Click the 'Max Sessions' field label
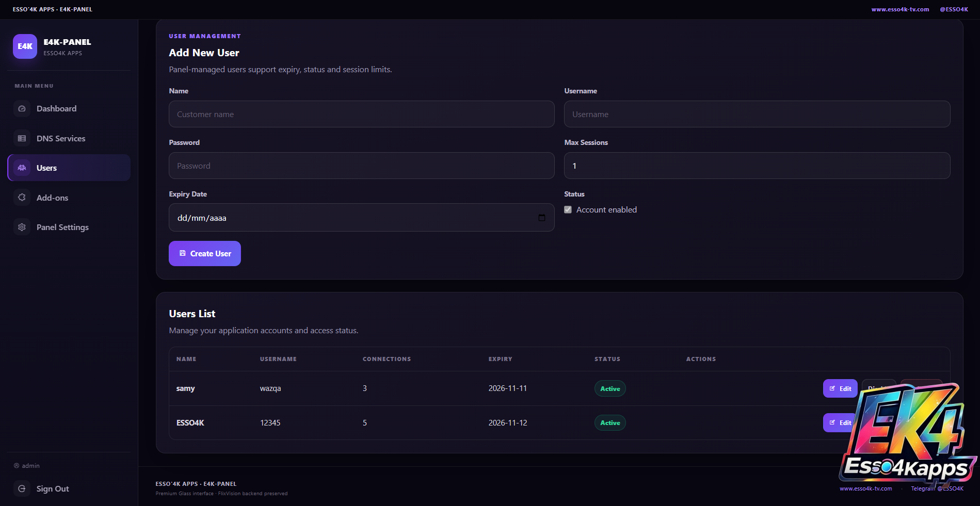The width and height of the screenshot is (980, 506). click(586, 142)
